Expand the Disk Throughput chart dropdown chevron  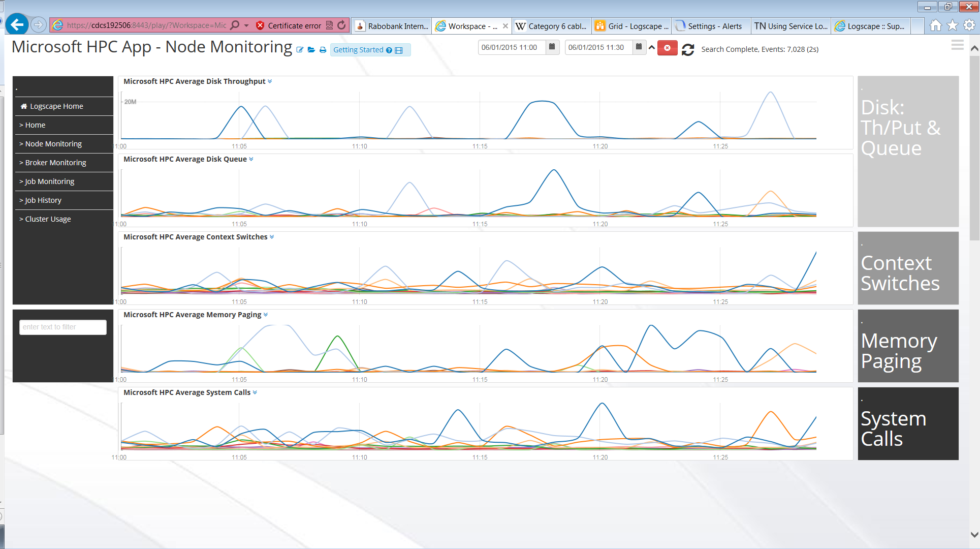(270, 81)
